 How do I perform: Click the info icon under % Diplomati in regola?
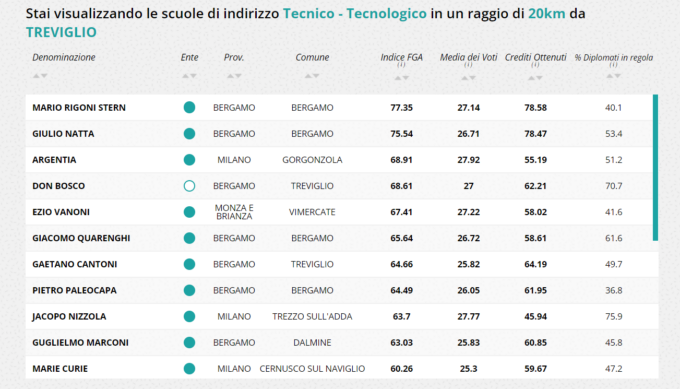[613, 65]
